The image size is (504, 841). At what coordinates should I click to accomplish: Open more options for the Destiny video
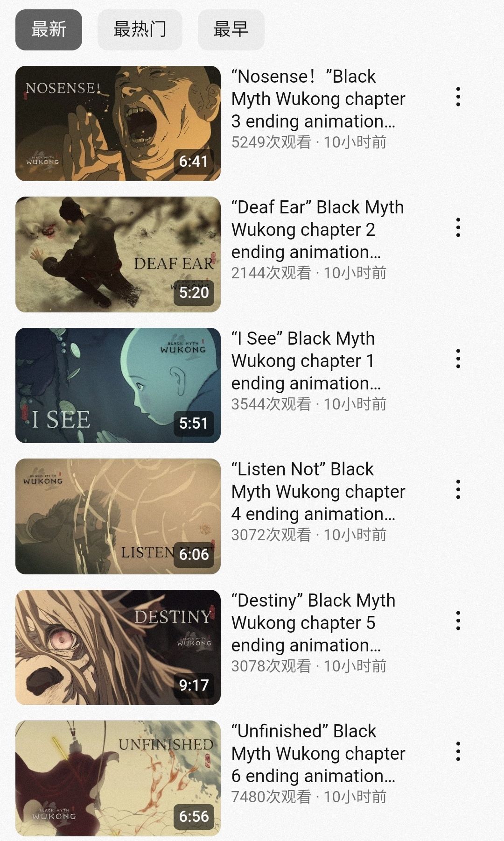point(458,621)
